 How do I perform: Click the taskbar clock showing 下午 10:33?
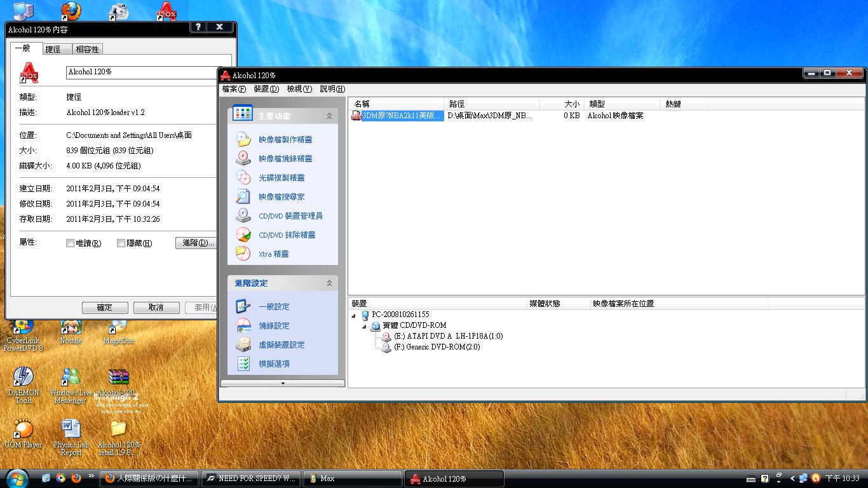tap(842, 478)
